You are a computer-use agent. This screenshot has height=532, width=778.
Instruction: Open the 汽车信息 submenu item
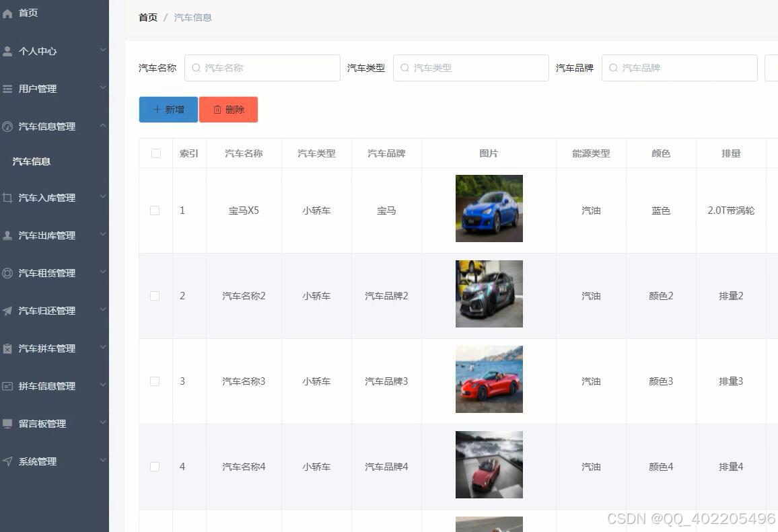[x=54, y=161]
